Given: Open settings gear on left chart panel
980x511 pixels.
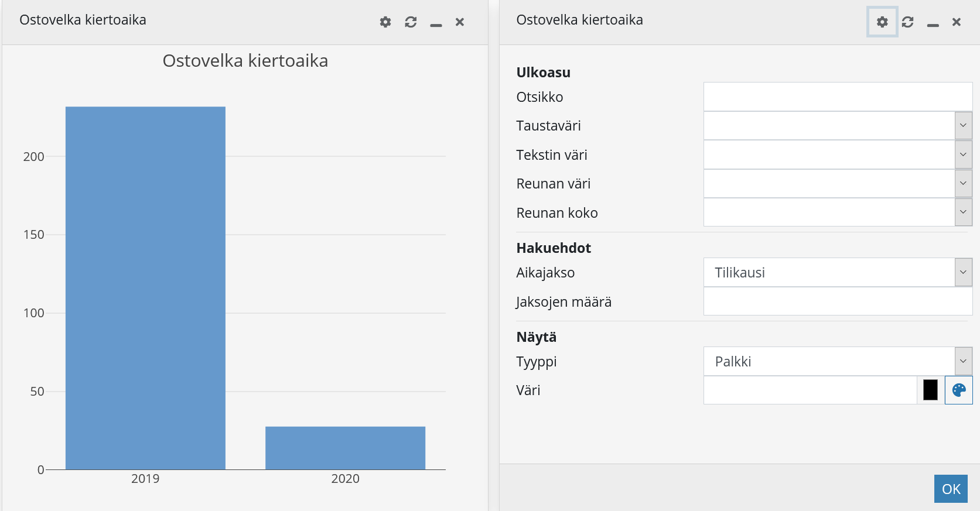Looking at the screenshot, I should click(x=385, y=22).
